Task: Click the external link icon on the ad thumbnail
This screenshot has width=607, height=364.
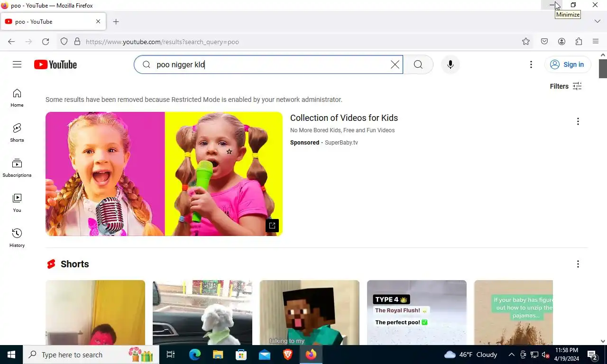Action: point(272,226)
